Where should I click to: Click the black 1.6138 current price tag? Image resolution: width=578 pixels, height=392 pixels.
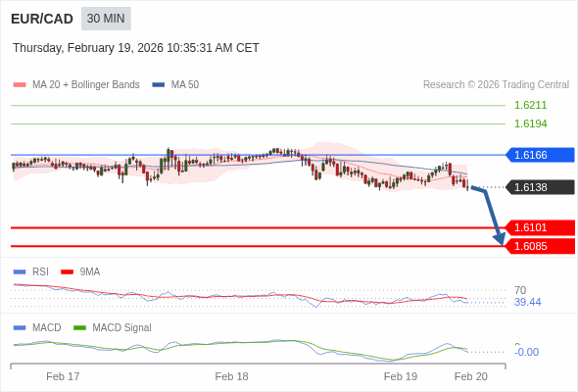pos(540,187)
